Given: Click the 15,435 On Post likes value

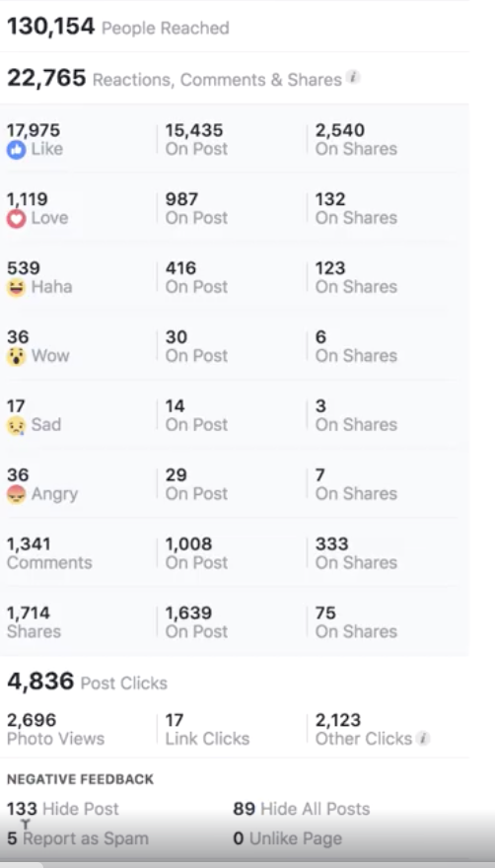Looking at the screenshot, I should tap(196, 139).
